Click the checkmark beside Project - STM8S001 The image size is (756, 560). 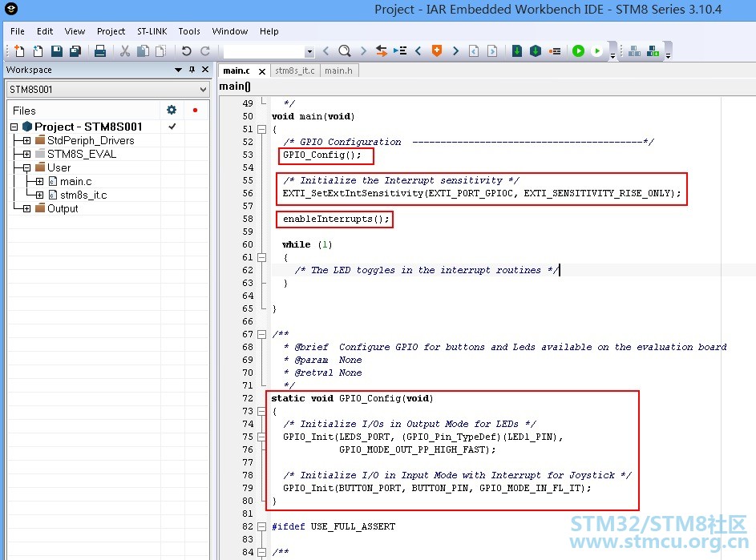click(172, 127)
